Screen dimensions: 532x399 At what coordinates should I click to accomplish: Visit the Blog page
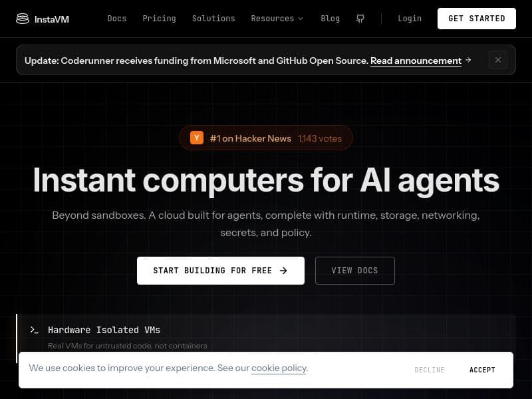click(x=330, y=19)
